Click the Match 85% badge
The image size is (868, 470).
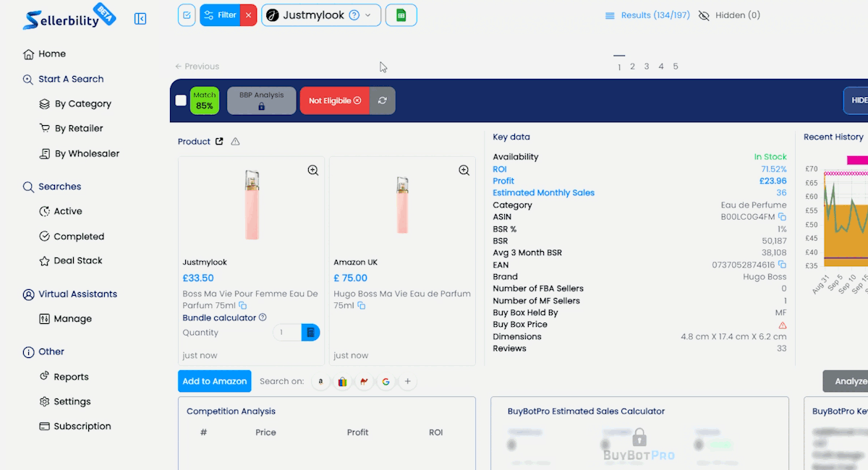pyautogui.click(x=205, y=101)
